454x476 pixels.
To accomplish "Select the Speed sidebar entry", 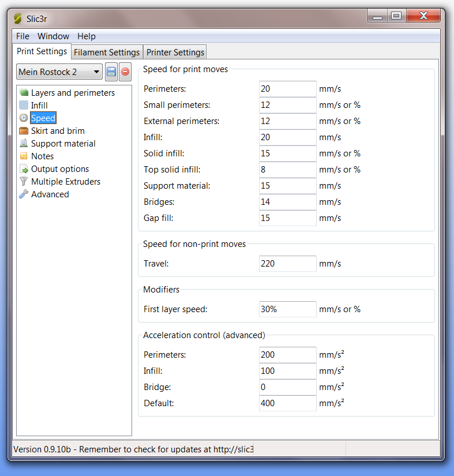I will pyautogui.click(x=43, y=118).
